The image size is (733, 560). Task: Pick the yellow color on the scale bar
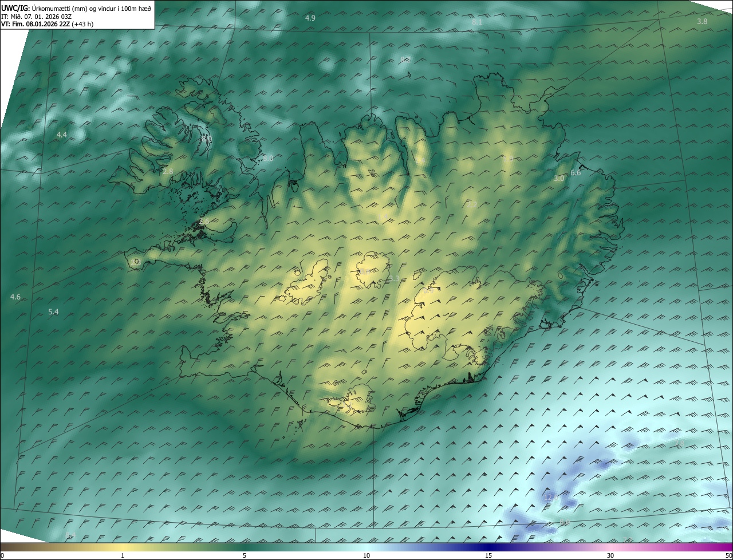tap(123, 547)
